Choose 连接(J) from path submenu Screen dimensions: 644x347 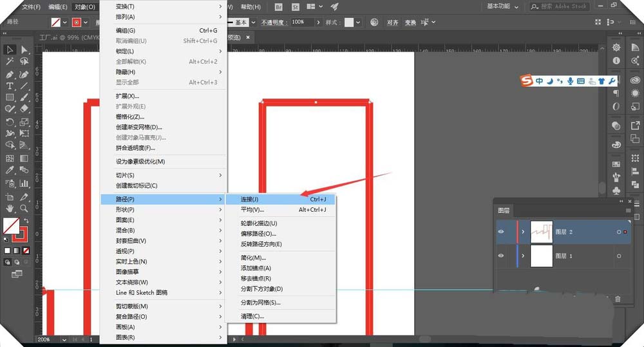point(250,199)
